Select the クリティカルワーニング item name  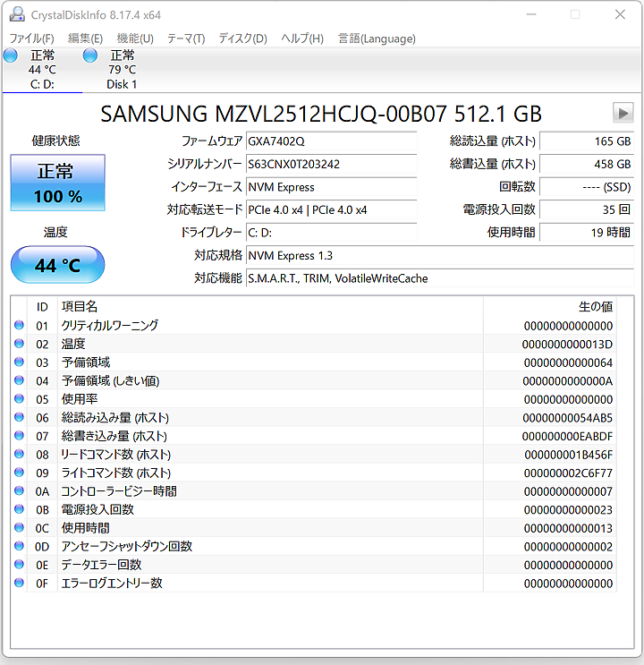point(110,325)
